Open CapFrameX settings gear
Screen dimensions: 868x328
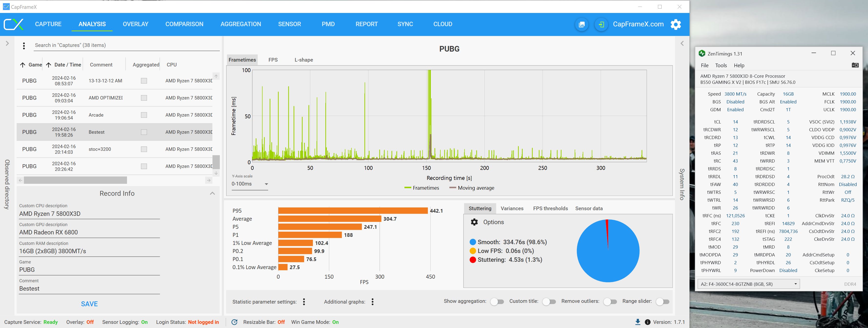[676, 24]
